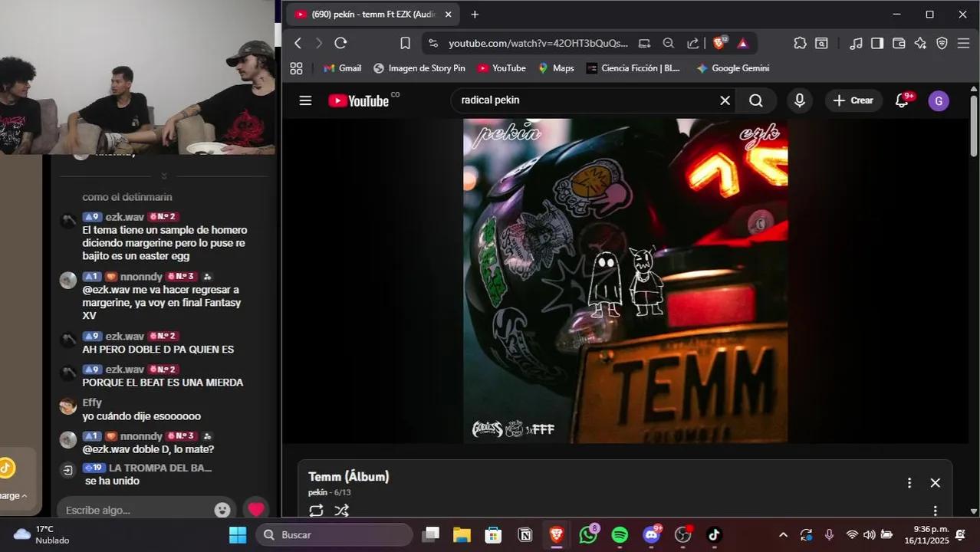Open the taskbar volume speaker icon

pyautogui.click(x=869, y=534)
